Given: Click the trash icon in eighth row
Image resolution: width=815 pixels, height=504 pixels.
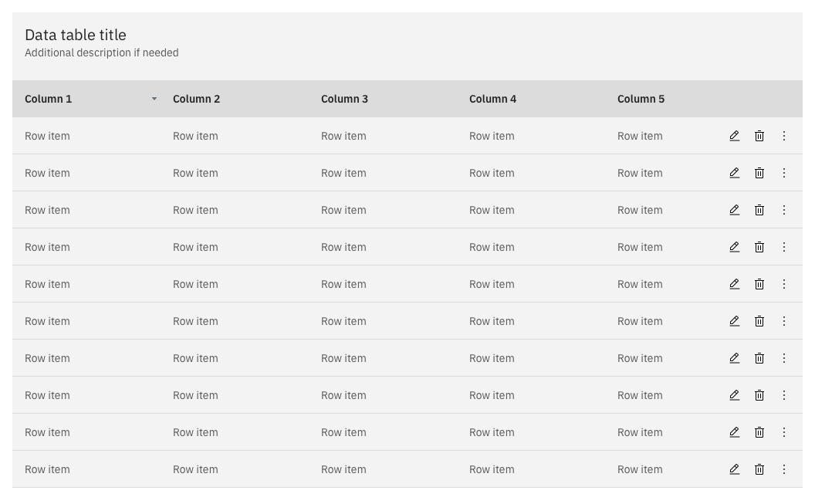Looking at the screenshot, I should [x=759, y=395].
